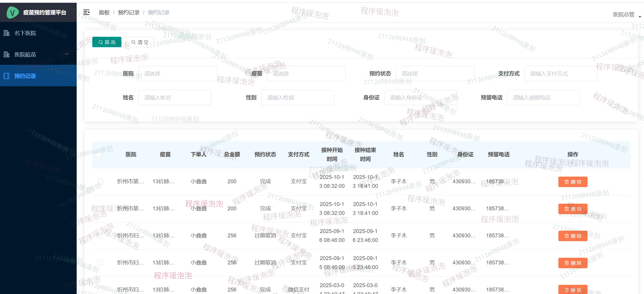Delete the third row record
644x294 pixels.
tap(573, 236)
